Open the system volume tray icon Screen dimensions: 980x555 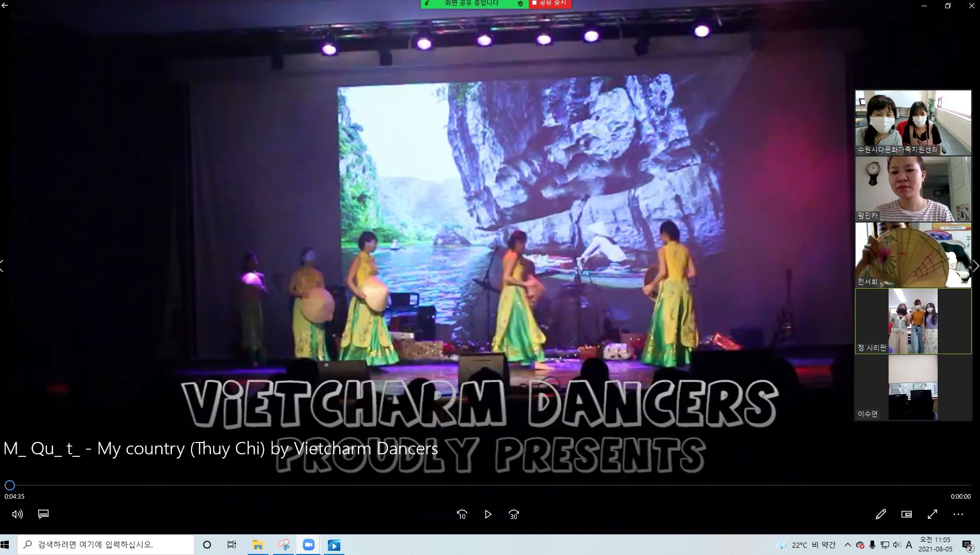(897, 545)
